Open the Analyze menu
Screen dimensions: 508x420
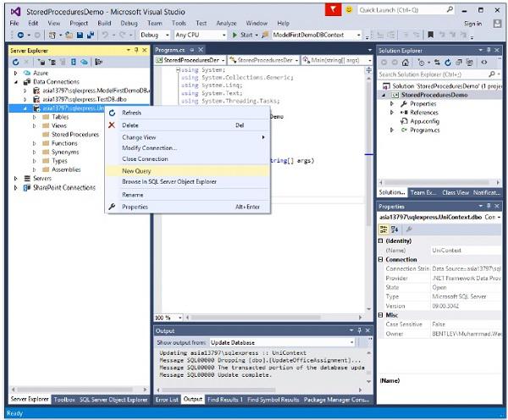(226, 24)
